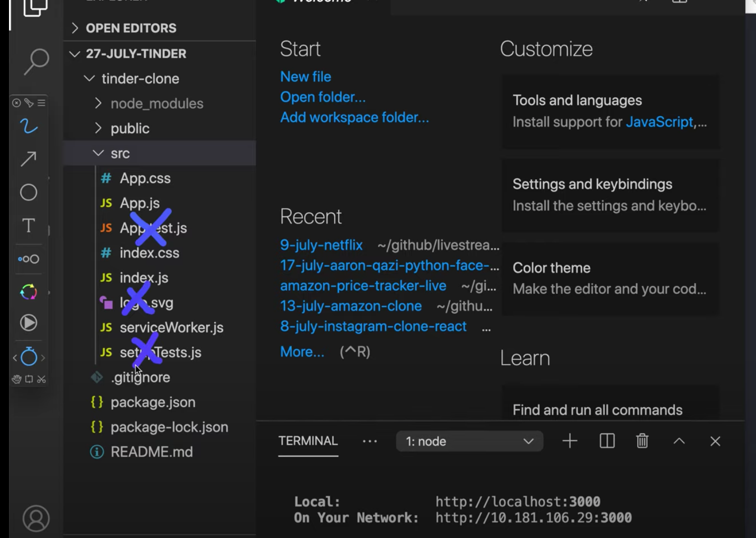756x538 pixels.
Task: Open Find and run all commands card
Action: [x=610, y=403]
